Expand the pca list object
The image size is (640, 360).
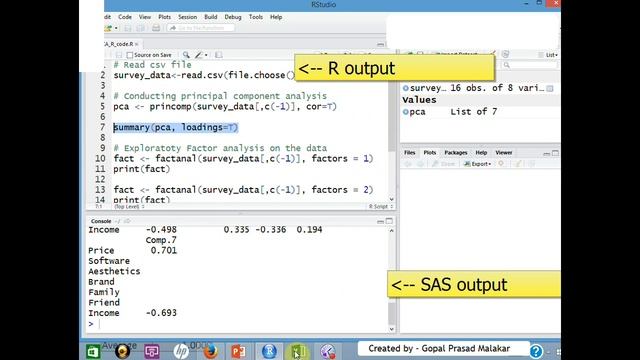(406, 112)
